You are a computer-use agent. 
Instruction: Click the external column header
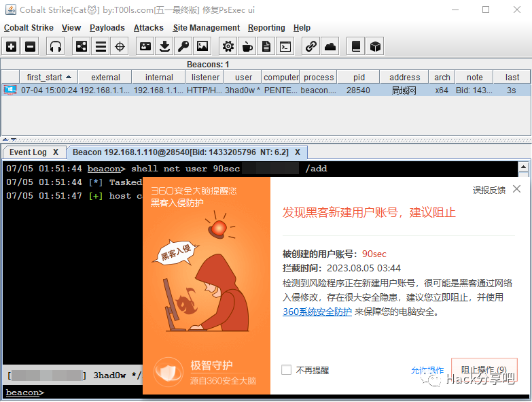105,78
